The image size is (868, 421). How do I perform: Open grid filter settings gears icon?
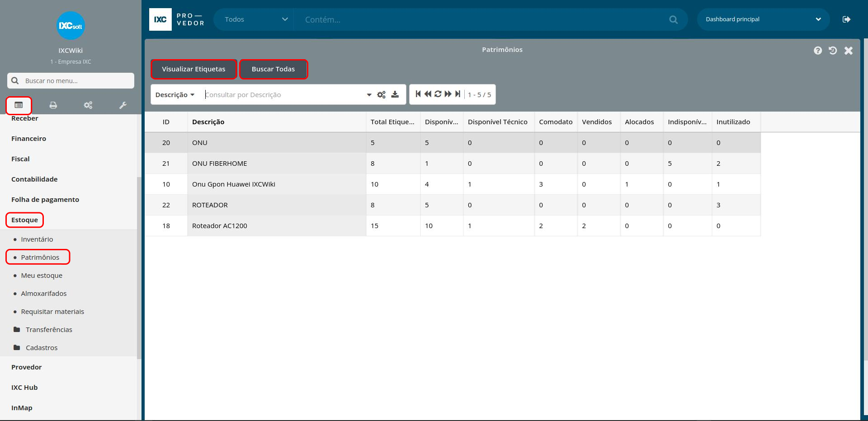coord(382,94)
